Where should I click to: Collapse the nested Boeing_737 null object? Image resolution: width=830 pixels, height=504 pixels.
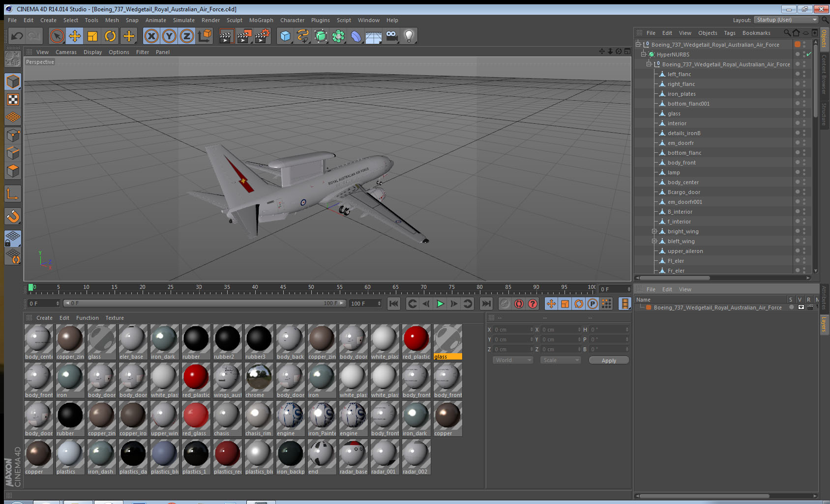[649, 64]
